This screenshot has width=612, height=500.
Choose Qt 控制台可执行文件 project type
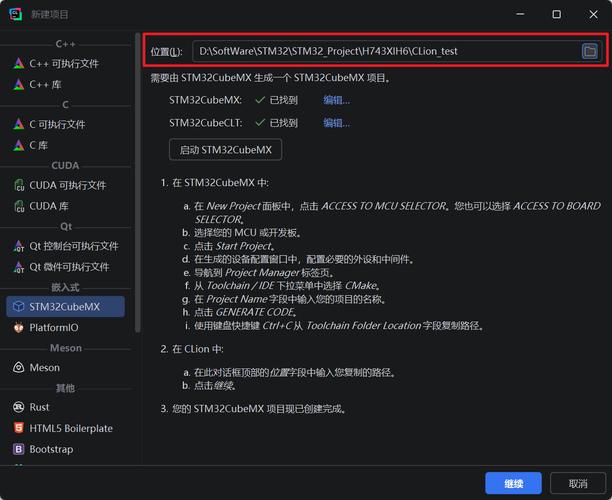point(66,246)
